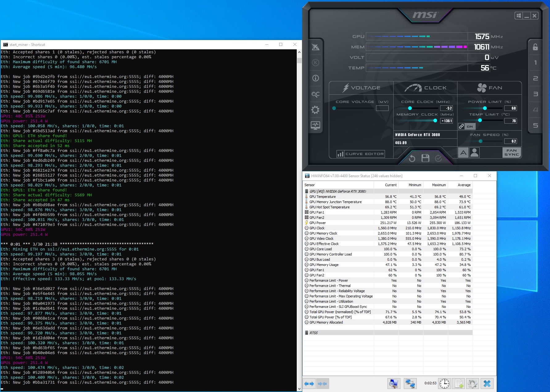Toggle automatic fan control A button

pos(463,153)
